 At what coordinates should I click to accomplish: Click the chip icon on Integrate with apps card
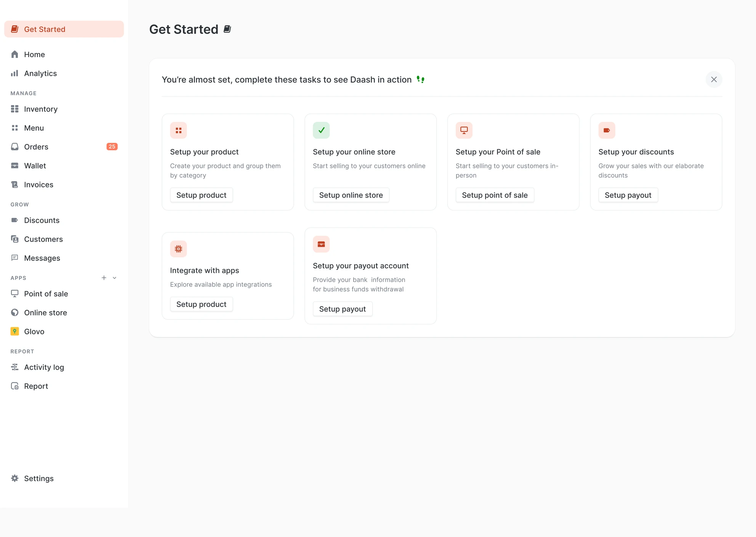pyautogui.click(x=178, y=249)
